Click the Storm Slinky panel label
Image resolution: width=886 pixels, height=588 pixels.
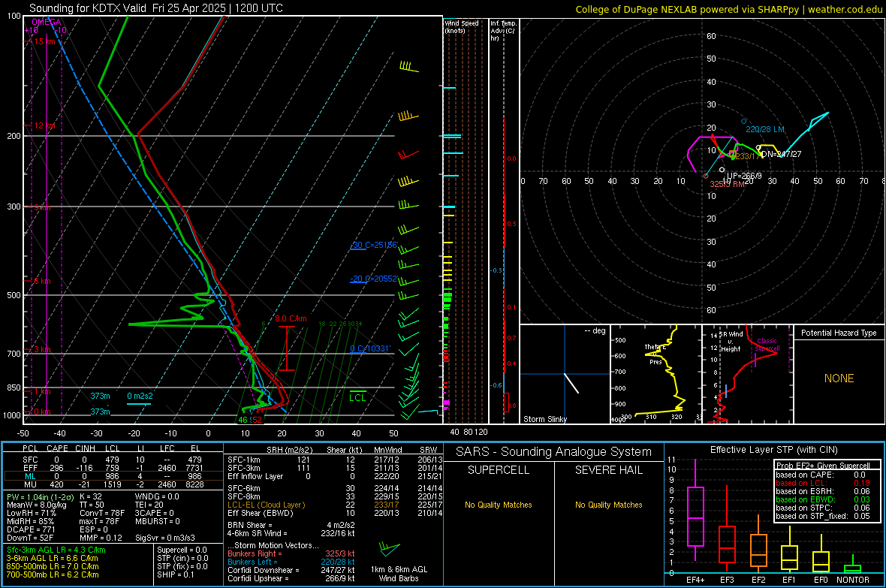[544, 419]
